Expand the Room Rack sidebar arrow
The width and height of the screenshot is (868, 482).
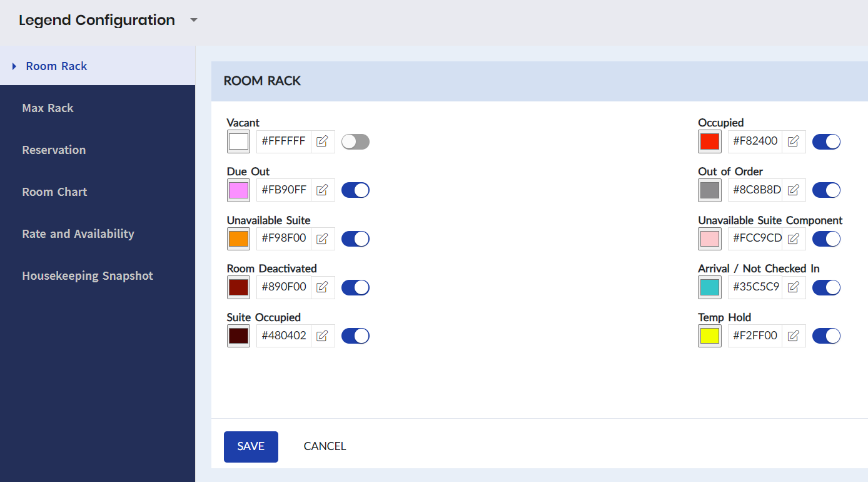point(13,66)
